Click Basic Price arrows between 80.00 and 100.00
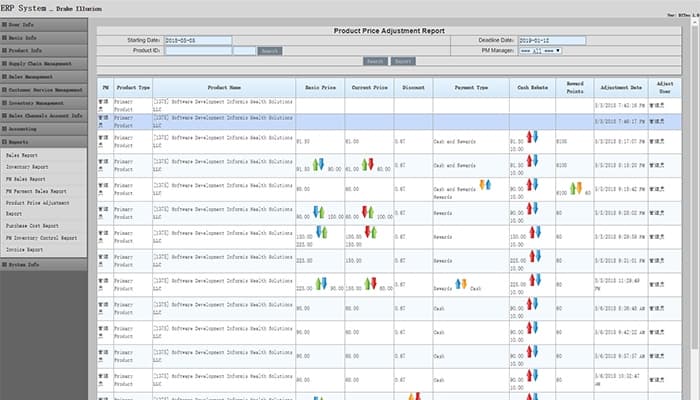This screenshot has width=700, height=400. point(319,212)
